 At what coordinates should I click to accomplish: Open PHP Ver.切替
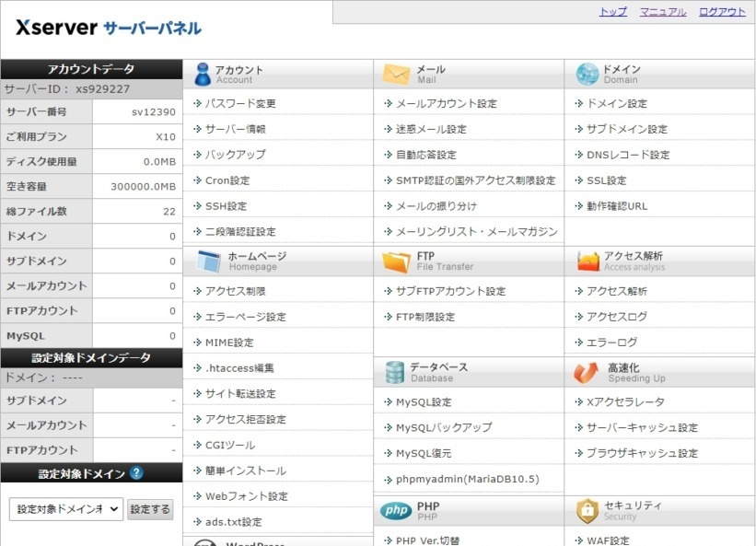[x=427, y=540]
